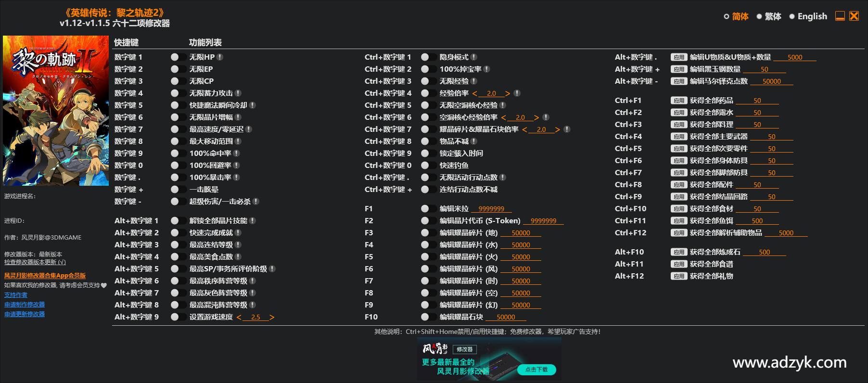Screen dimensions: 868x383
Task: Select 繁体 language option
Action: 768,16
